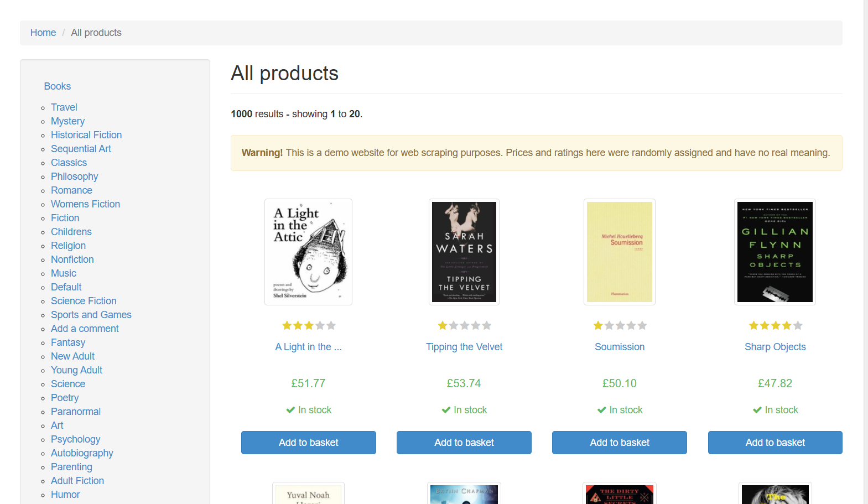Open the Tipping the Velvet title link
868x504 pixels.
click(x=464, y=347)
